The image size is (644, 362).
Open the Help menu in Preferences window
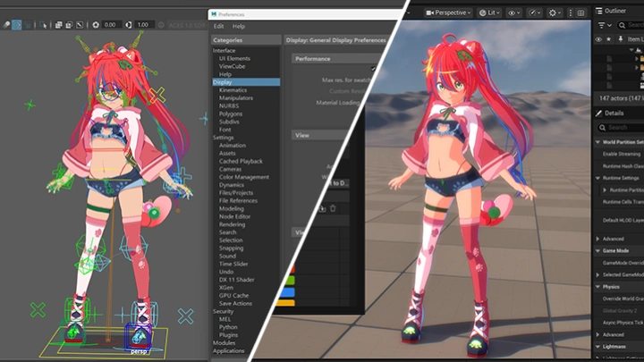pyautogui.click(x=239, y=26)
